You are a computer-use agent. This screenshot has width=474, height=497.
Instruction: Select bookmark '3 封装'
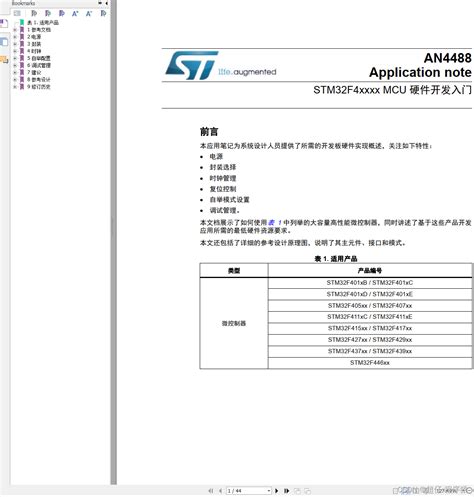tap(34, 44)
